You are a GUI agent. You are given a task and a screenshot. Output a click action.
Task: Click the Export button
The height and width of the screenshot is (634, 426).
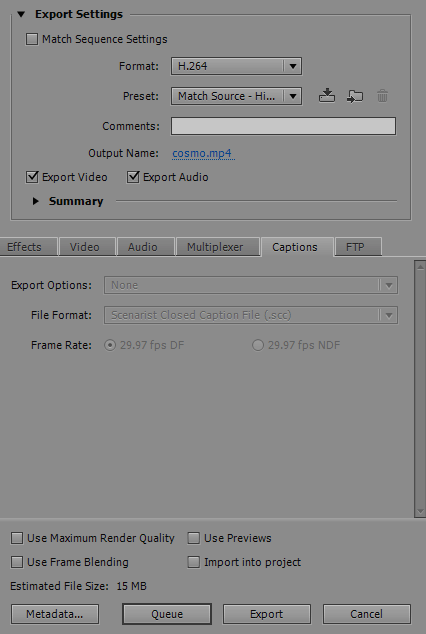(267, 614)
